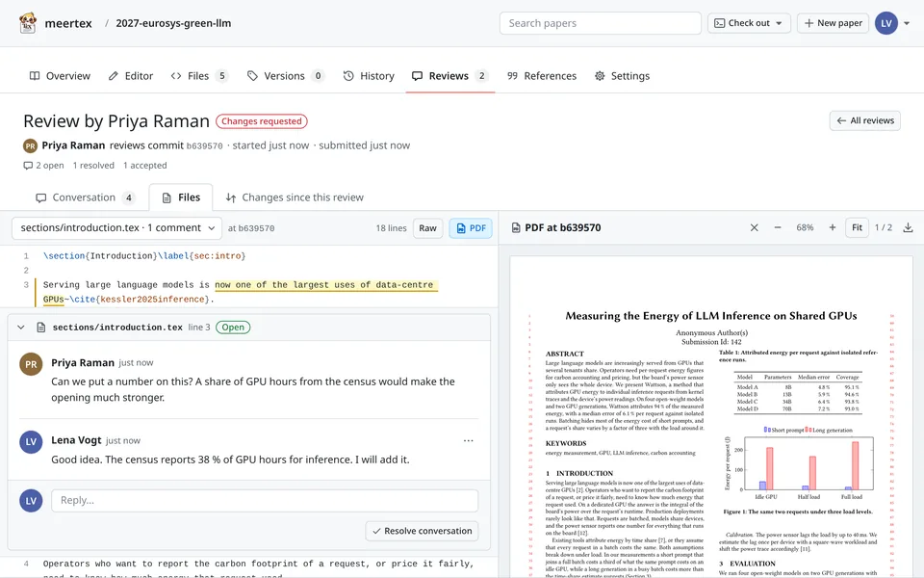Download the PDF

point(908,227)
